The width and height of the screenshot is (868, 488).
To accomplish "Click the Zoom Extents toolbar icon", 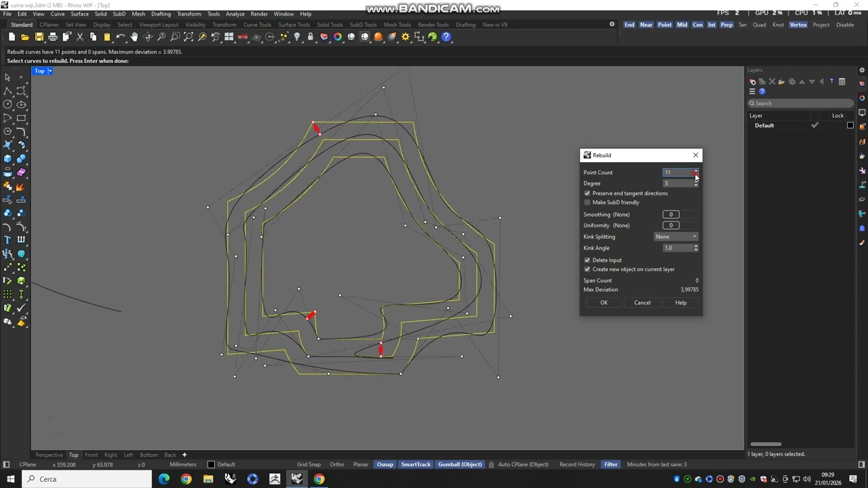I will (189, 37).
